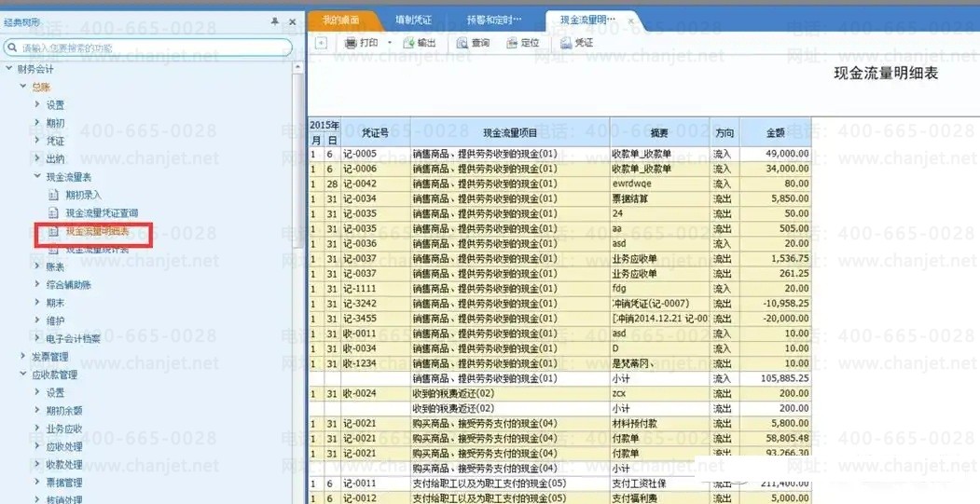Click the magnifier icon in the search box
The image size is (980, 504).
pos(13,48)
